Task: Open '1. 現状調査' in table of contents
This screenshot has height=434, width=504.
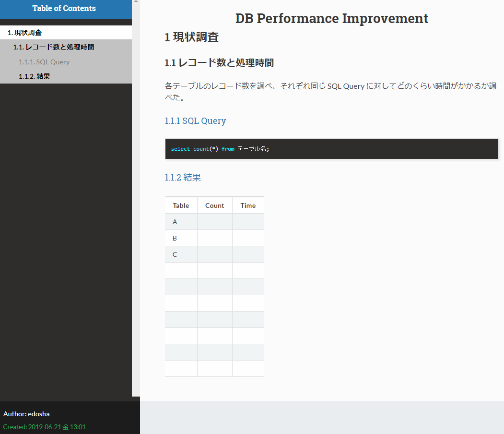Action: tap(66, 33)
